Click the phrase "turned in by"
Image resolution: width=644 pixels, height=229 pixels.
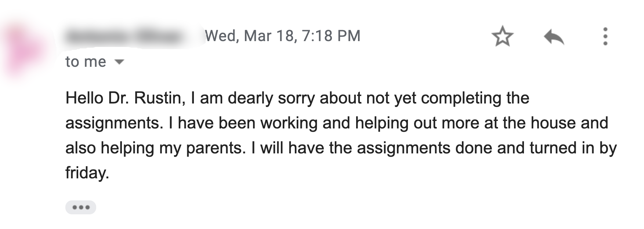(573, 148)
